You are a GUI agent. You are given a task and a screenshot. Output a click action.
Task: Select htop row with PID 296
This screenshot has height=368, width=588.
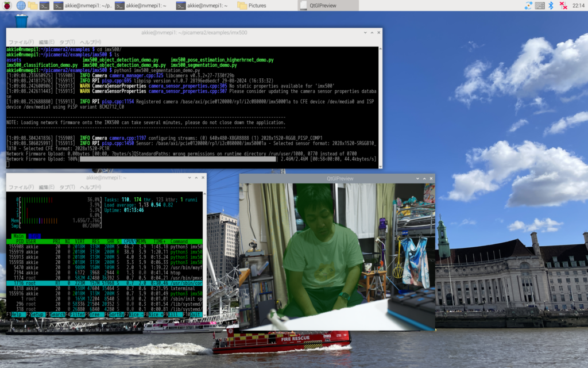click(105, 304)
